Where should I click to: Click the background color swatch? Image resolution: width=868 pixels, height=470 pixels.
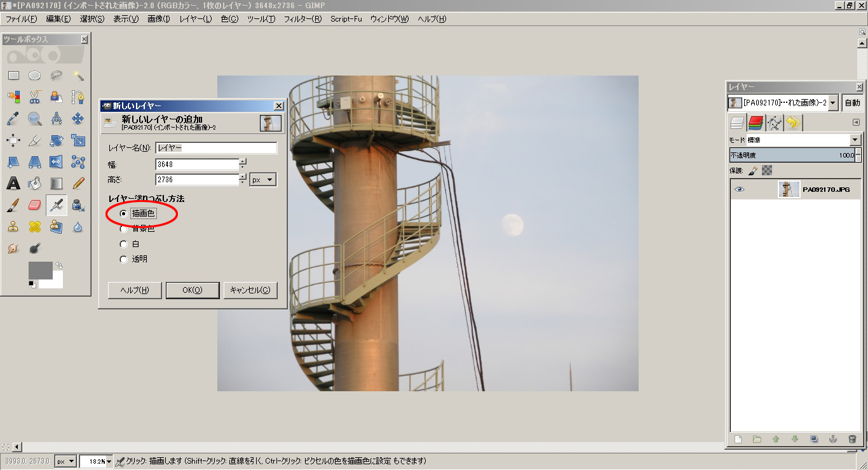[56, 282]
